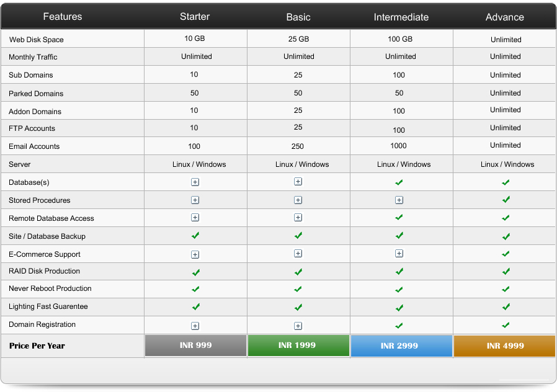Click the Site / Database Backup checkmark under Starter
The width and height of the screenshot is (557, 392).
pyautogui.click(x=195, y=236)
